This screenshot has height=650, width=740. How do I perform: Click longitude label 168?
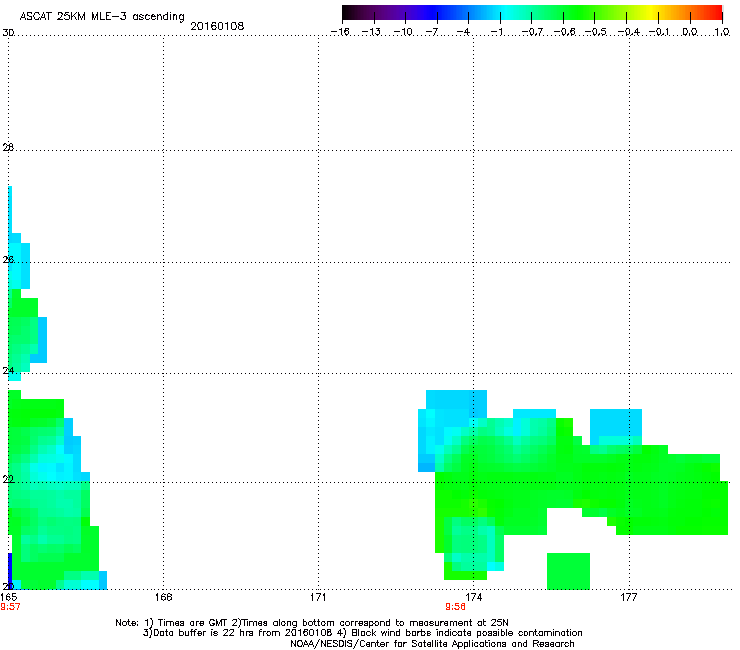point(164,597)
